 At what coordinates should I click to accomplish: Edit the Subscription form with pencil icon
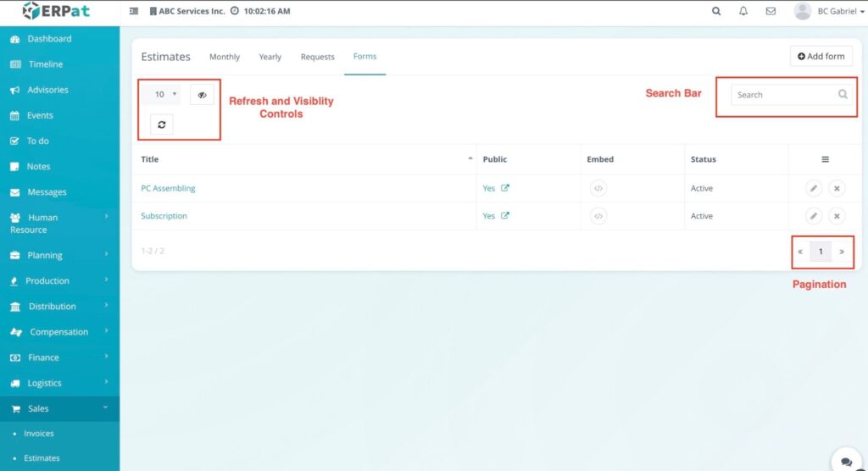point(813,216)
